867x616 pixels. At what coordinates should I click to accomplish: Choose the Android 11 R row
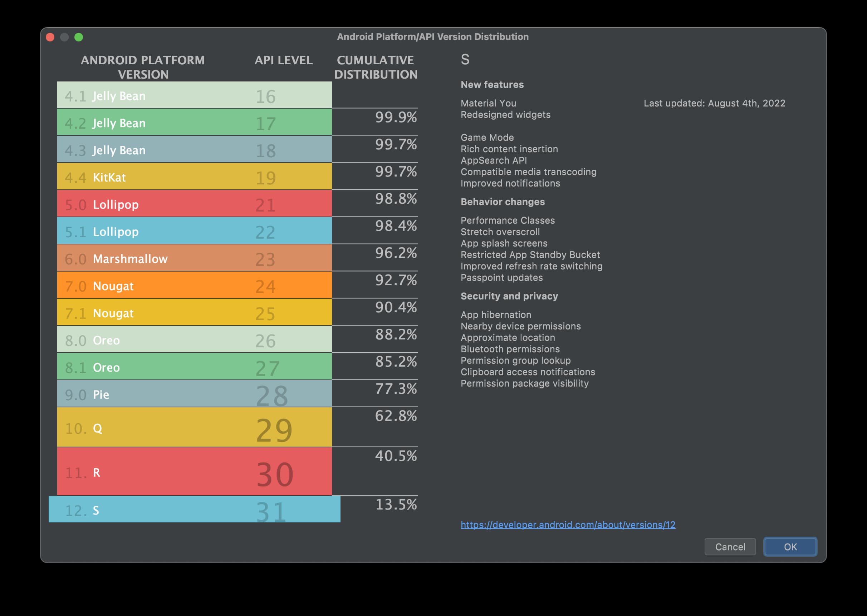click(194, 472)
